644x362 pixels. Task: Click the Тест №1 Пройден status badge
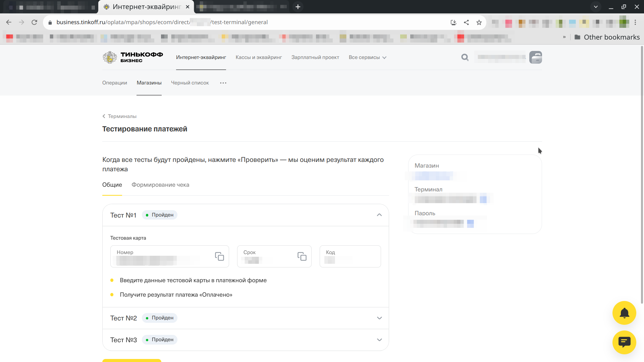tap(160, 215)
